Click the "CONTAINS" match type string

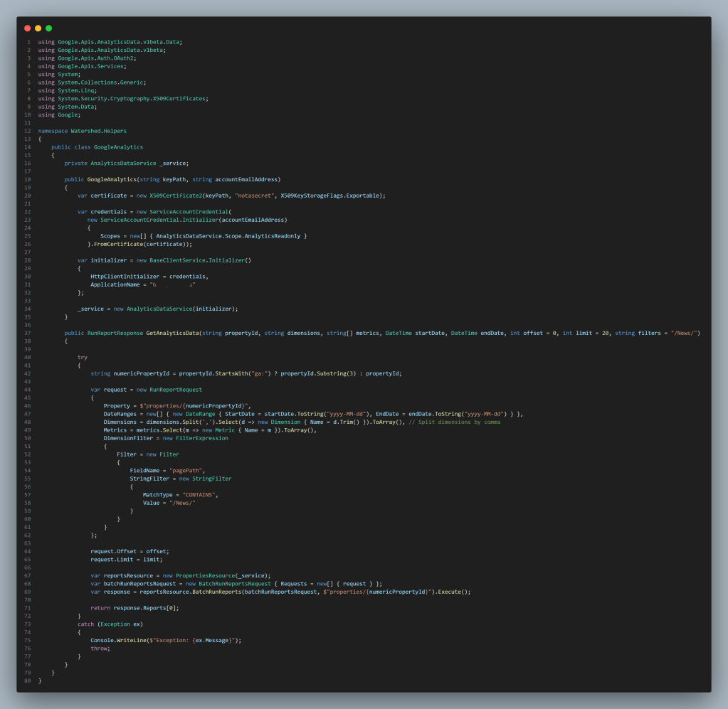tap(201, 494)
